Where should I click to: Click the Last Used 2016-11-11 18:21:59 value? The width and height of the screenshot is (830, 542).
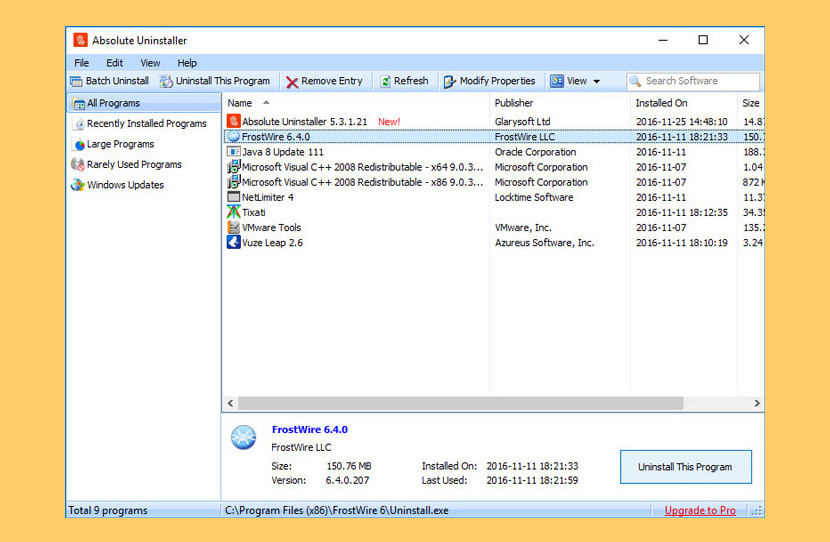click(x=532, y=481)
